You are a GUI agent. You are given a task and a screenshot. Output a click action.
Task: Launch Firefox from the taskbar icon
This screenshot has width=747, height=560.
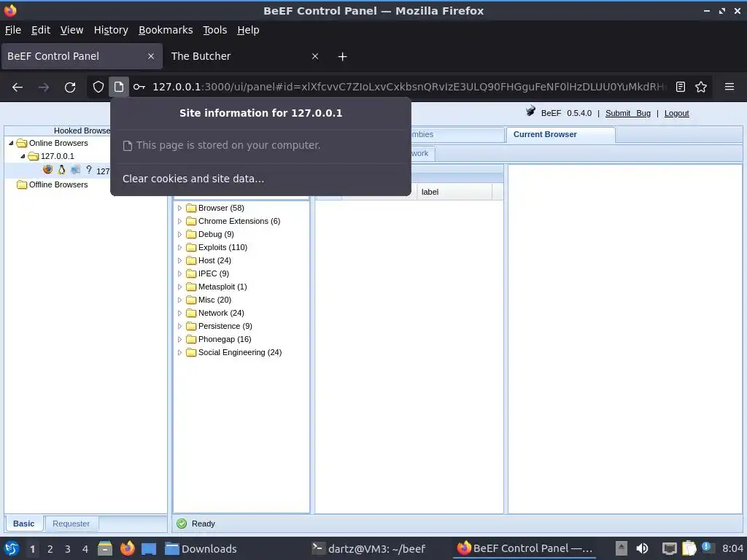(x=127, y=548)
